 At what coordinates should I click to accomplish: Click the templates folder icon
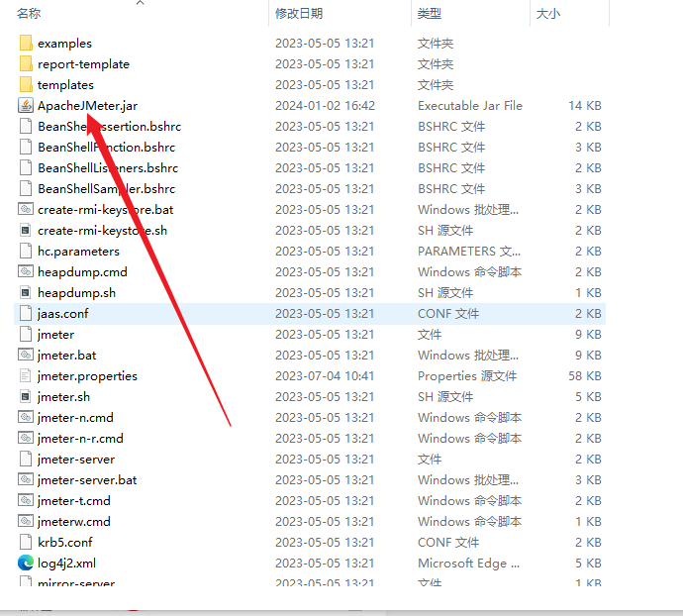[x=26, y=84]
